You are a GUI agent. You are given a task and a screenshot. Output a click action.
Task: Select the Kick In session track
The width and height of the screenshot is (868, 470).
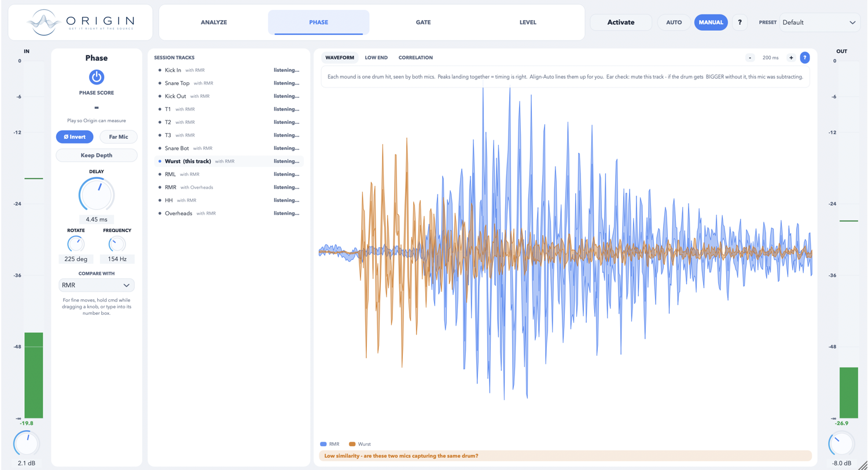[x=229, y=70]
